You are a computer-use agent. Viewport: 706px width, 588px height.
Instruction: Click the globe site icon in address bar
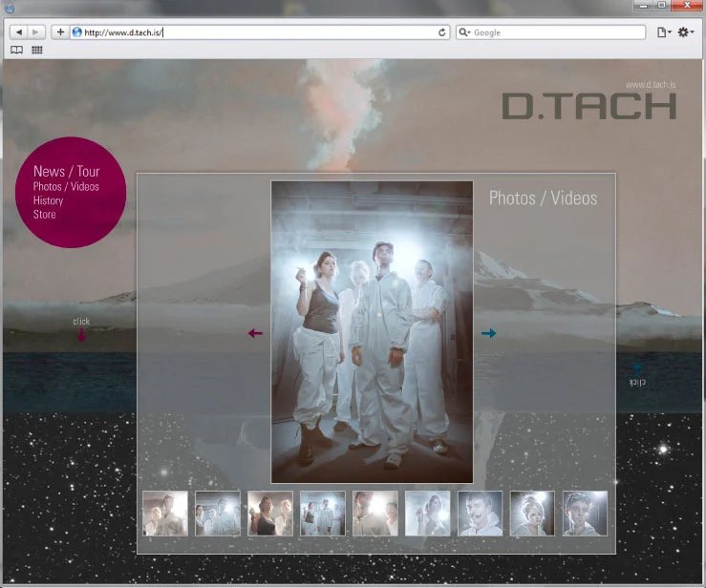tap(77, 32)
